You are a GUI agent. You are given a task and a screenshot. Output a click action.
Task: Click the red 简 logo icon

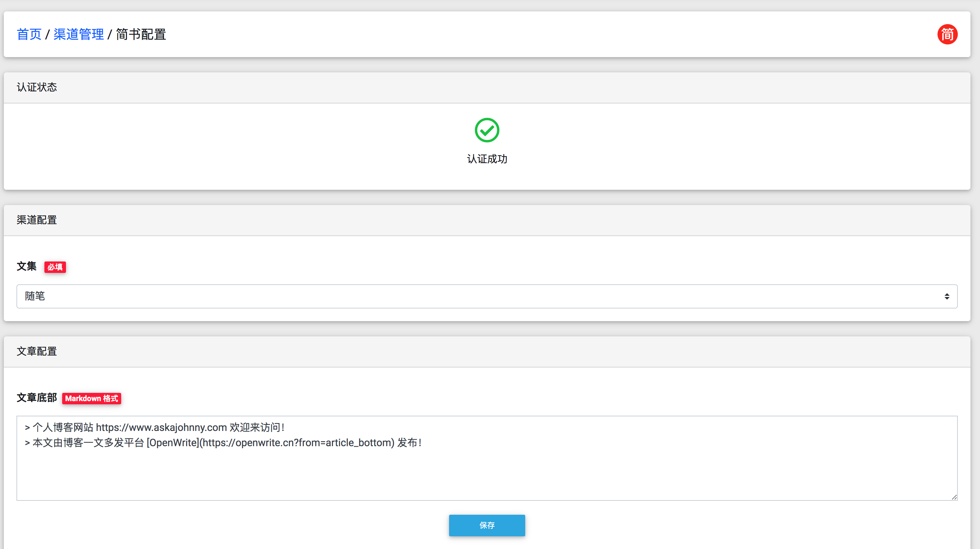pyautogui.click(x=947, y=34)
